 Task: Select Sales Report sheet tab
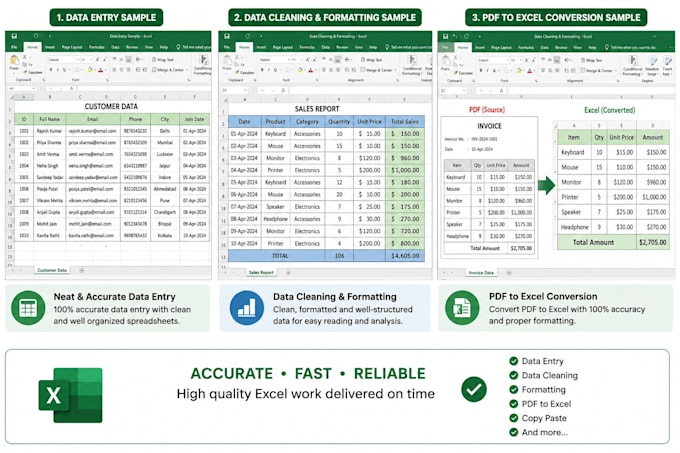[x=261, y=272]
